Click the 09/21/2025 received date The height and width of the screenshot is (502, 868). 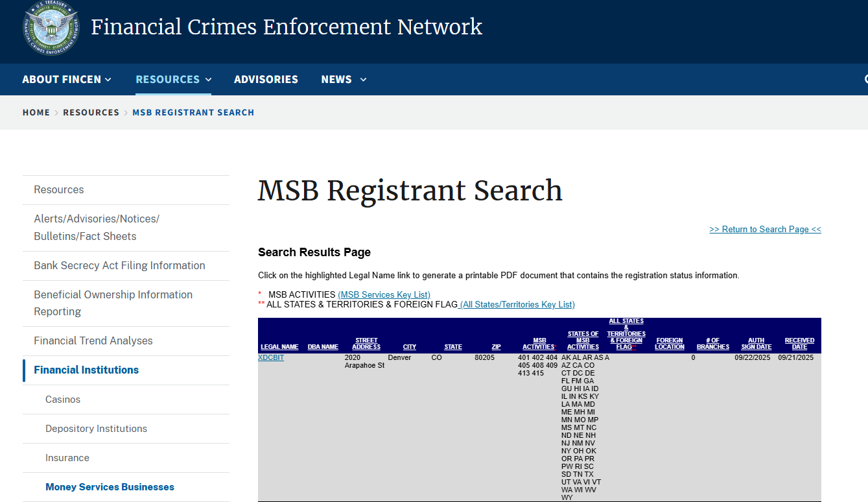(x=795, y=358)
